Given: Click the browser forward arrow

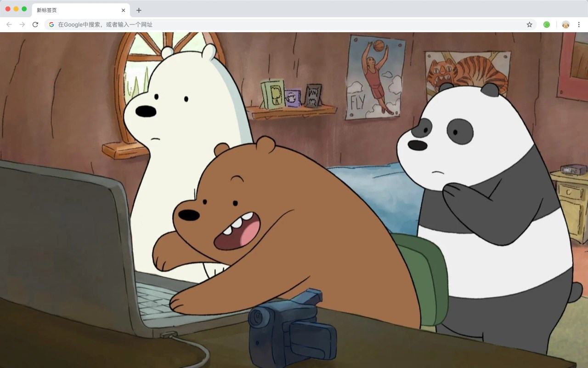Looking at the screenshot, I should (22, 24).
